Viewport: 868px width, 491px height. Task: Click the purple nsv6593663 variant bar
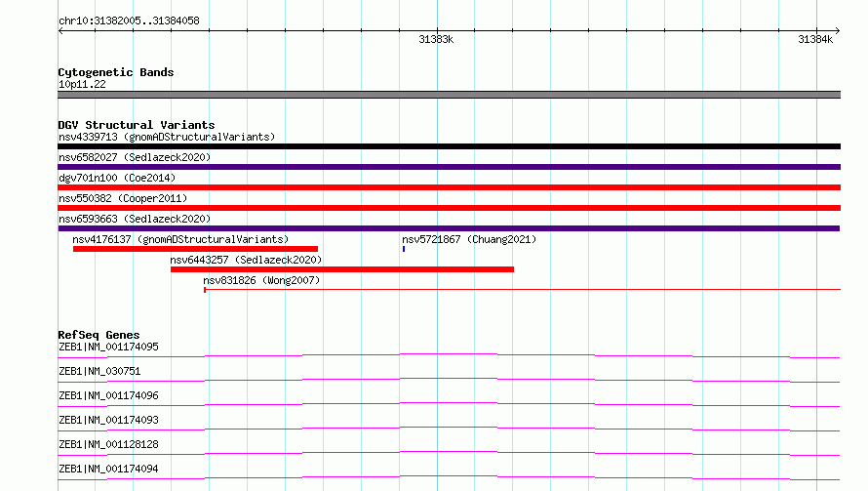pos(449,228)
